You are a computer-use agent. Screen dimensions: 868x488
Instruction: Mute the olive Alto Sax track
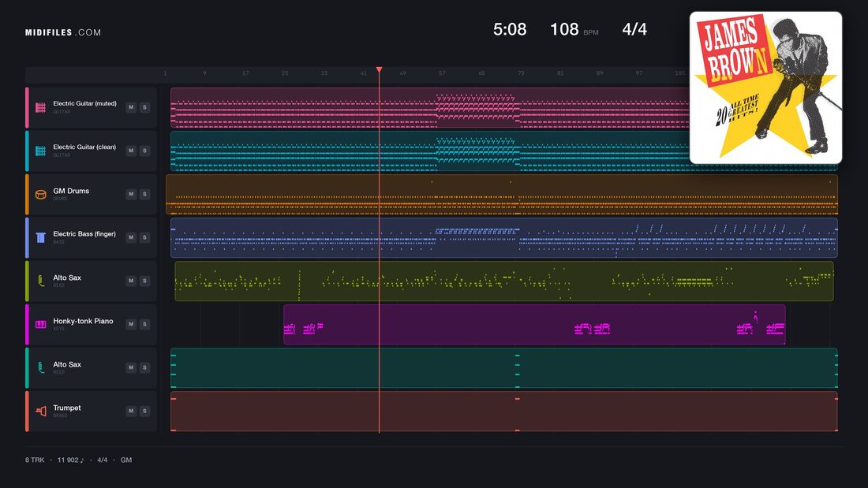click(x=131, y=281)
